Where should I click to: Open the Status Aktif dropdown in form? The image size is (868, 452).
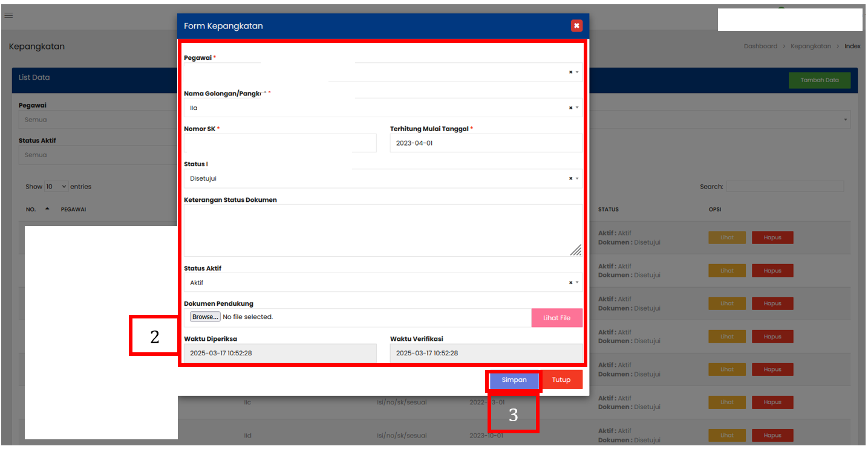point(578,283)
